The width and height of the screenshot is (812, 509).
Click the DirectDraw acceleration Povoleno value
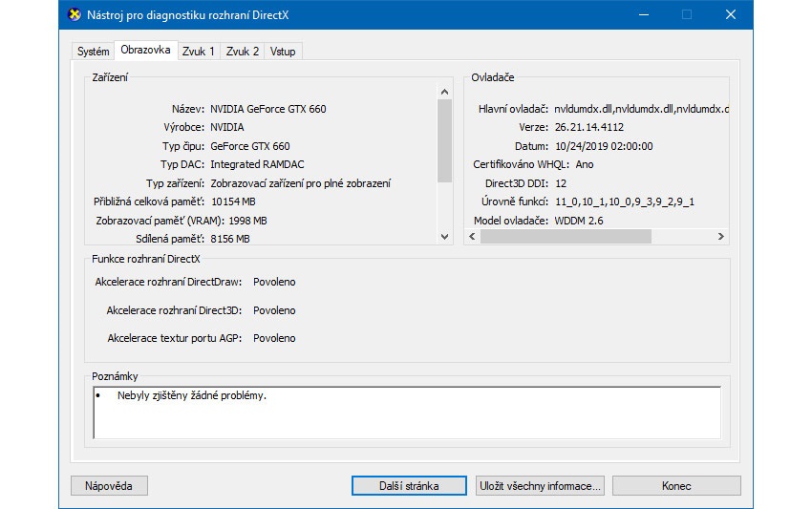(x=274, y=283)
